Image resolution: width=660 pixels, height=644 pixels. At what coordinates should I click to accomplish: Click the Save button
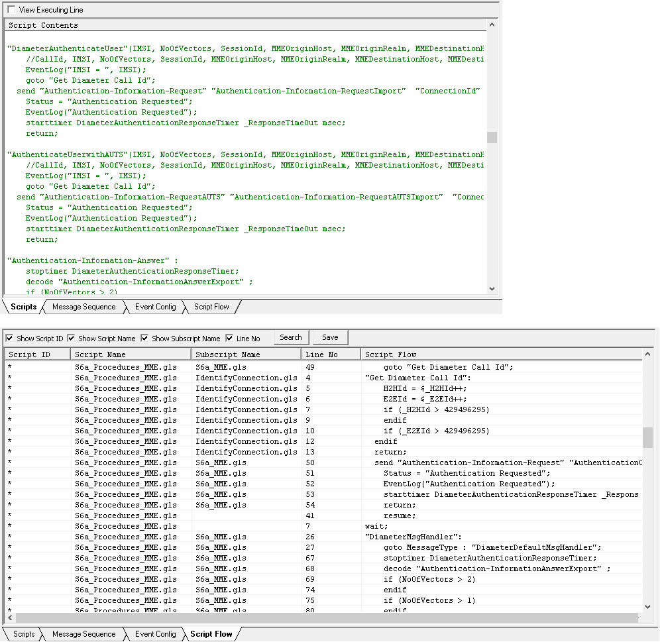tap(329, 337)
